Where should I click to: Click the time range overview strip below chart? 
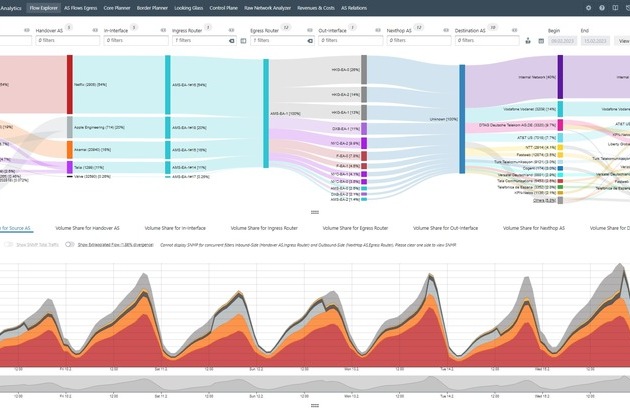315,384
